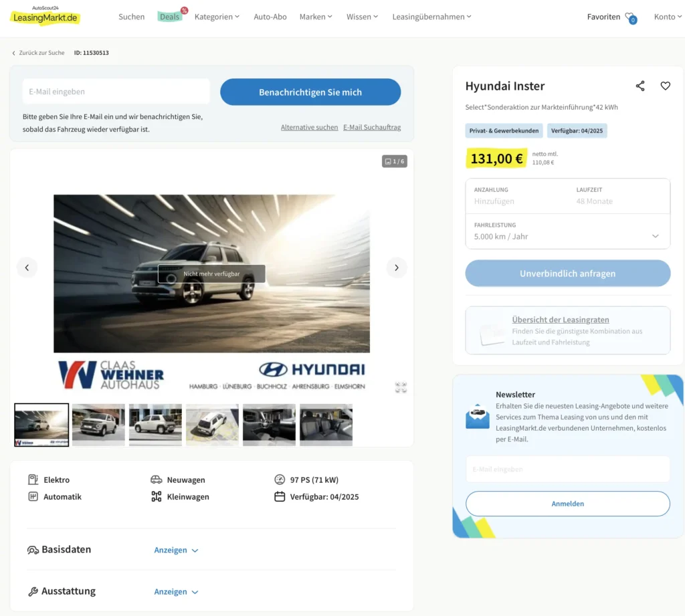Click the Nicht mehr verfügbar overlay

pos(211,274)
